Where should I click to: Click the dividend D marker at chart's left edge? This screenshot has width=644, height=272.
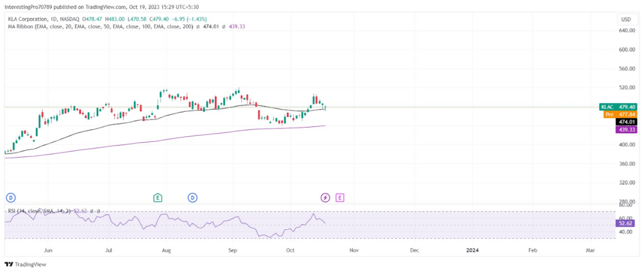point(10,198)
